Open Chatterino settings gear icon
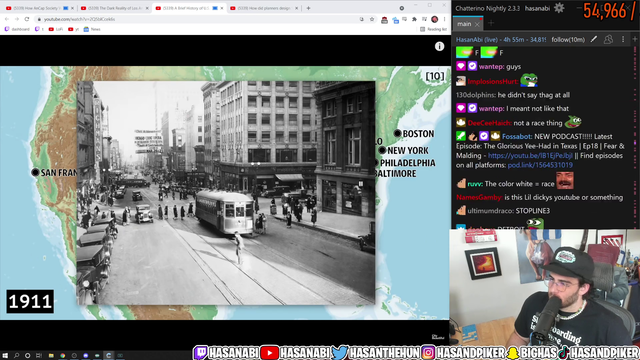 pos(559,8)
